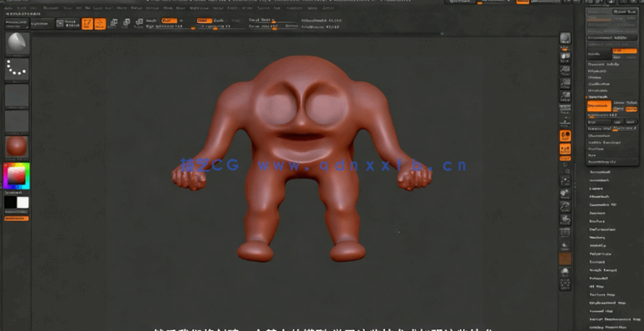Click the Scale view icon in right shelf

pyautogui.click(x=566, y=207)
